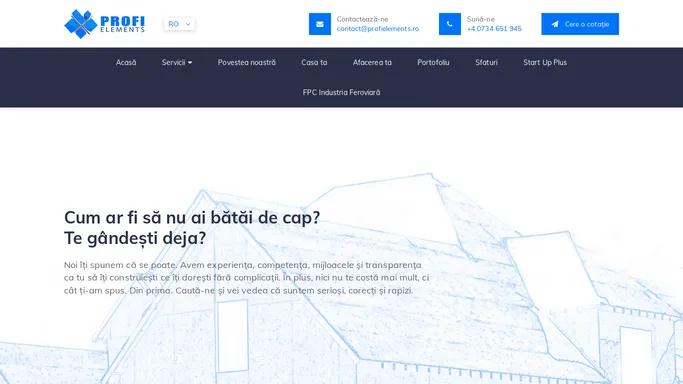Image resolution: width=683 pixels, height=384 pixels.
Task: Open the Sfaturi menu item
Action: [486, 63]
